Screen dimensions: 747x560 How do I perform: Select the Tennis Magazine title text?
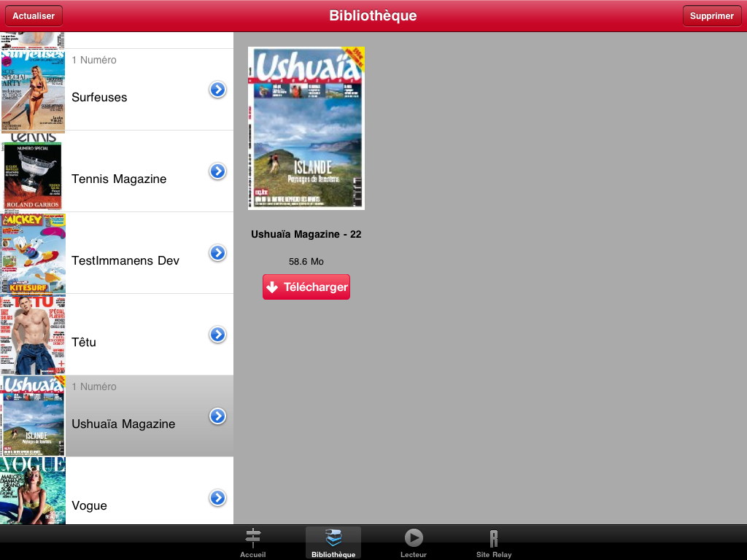(119, 179)
